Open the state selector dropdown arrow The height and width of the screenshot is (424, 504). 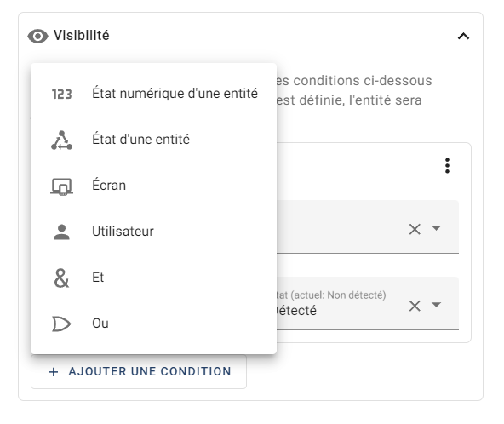tap(436, 305)
